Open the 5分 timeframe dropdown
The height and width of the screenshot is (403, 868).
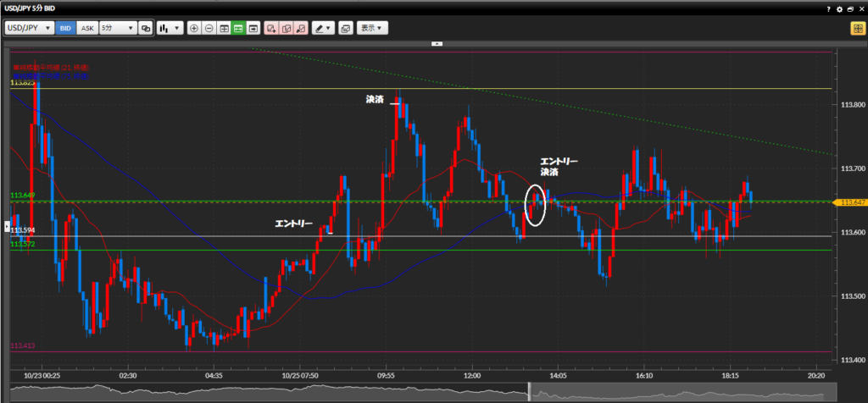(118, 28)
